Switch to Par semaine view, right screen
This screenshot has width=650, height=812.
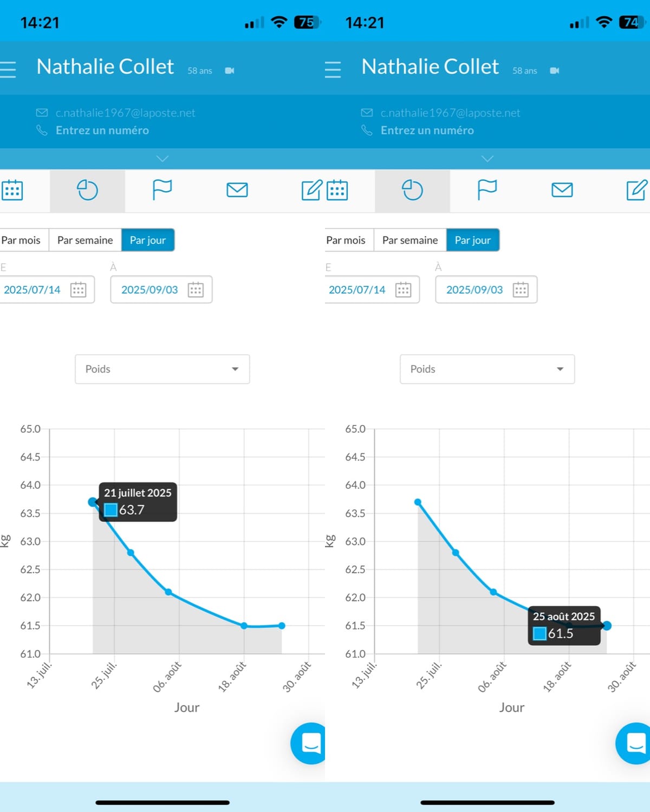[410, 240]
